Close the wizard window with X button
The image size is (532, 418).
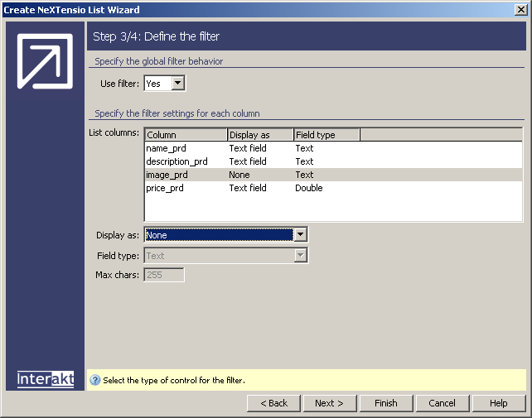click(521, 10)
